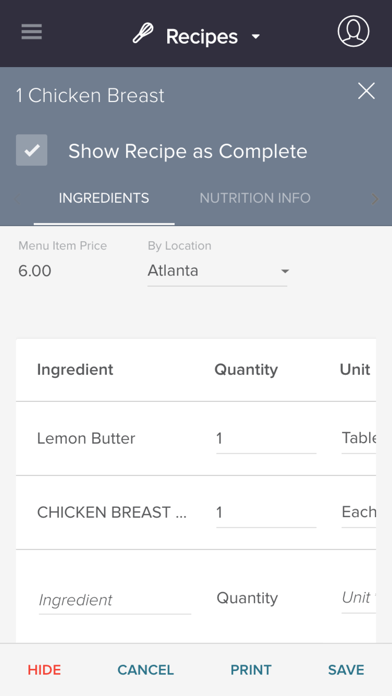Select the Chicken Breast Each unit field

tap(359, 512)
